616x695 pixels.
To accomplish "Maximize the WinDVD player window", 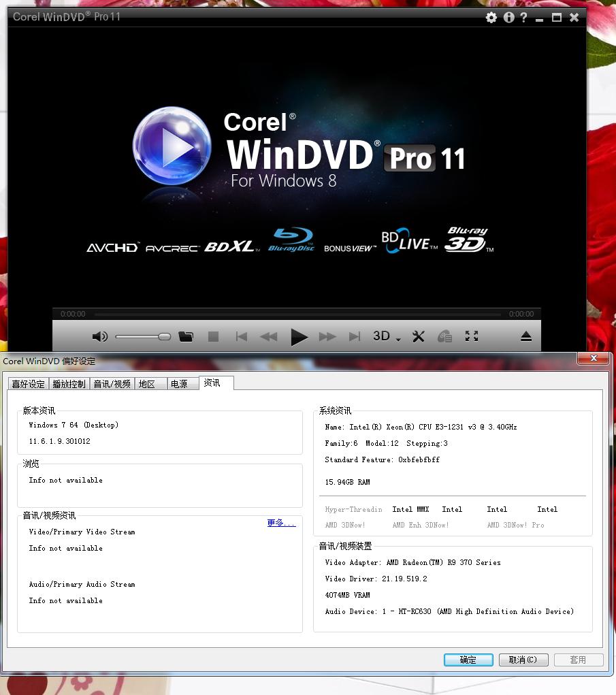I will [557, 17].
